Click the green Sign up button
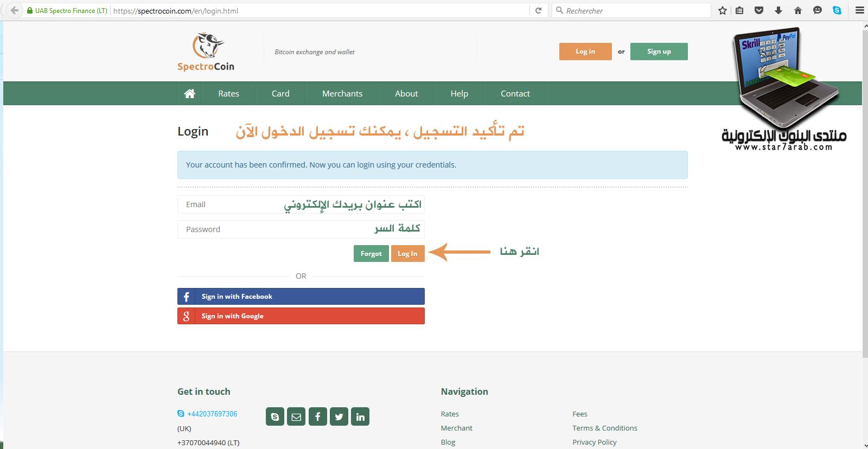Screen dimensions: 868x449 pos(659,52)
